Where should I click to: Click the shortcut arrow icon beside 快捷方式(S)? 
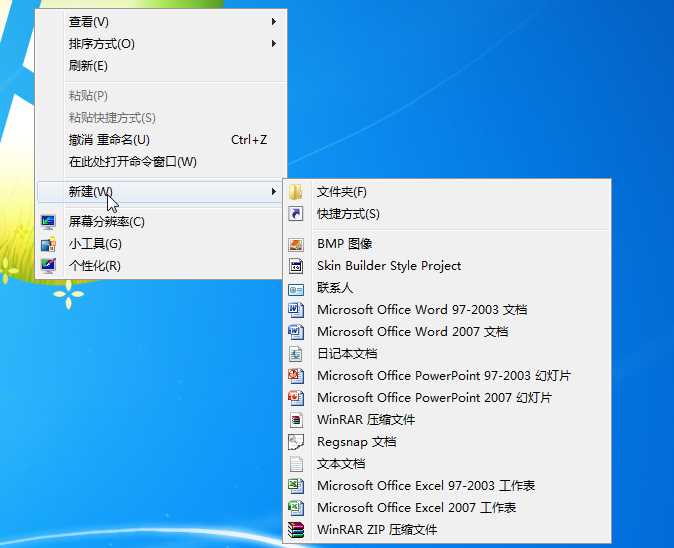(x=296, y=214)
